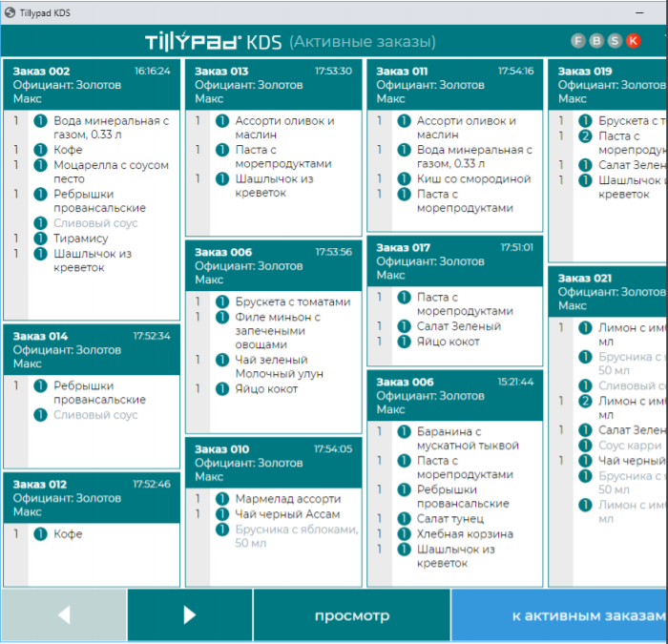Click course badge next to Моцарелла с соусом песто

pyautogui.click(x=40, y=165)
